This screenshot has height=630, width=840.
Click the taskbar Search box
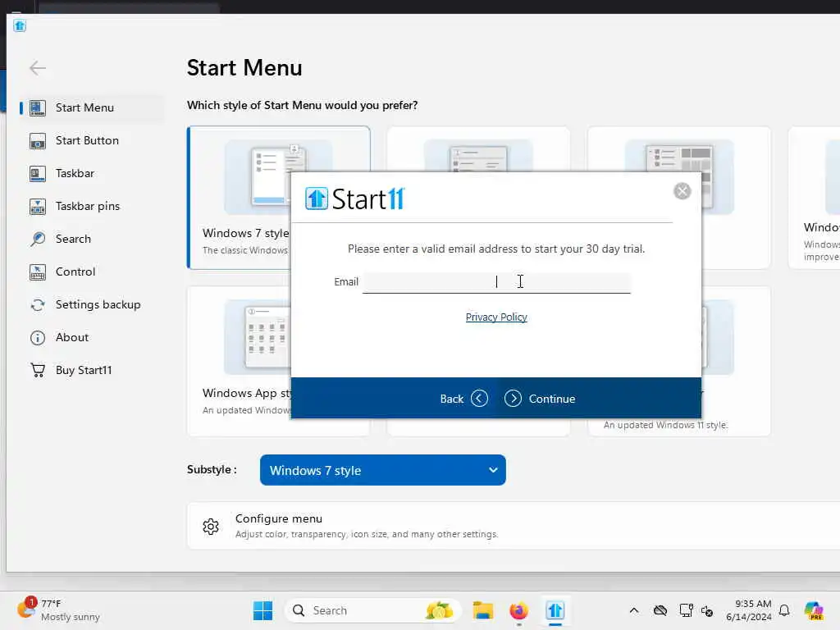(x=372, y=610)
